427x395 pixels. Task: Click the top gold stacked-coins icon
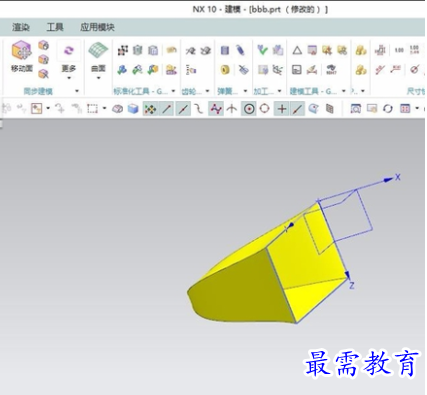click(x=361, y=50)
